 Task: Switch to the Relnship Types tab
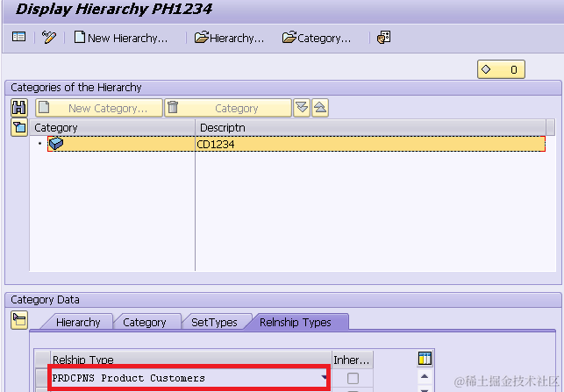tap(296, 322)
